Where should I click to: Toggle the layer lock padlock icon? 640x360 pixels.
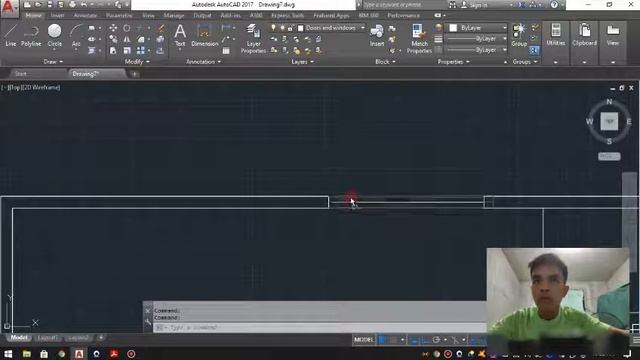290,28
